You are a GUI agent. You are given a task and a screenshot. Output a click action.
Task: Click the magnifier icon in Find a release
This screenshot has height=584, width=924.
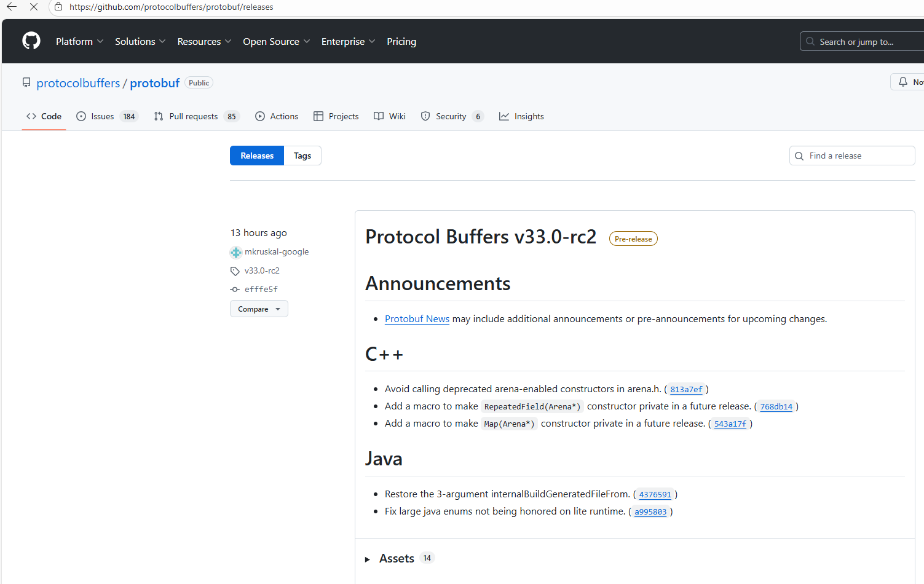[x=799, y=156]
